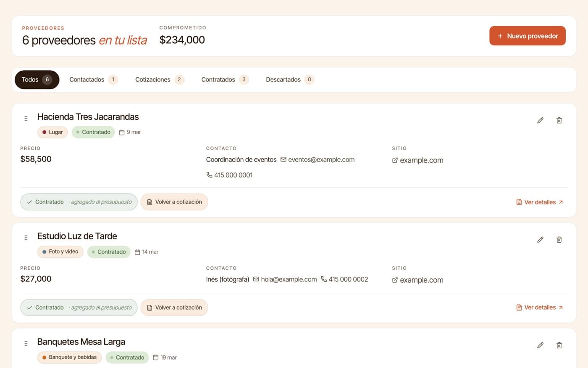588x368 pixels.
Task: Click the Coordinación de eventos contact name
Action: pos(241,159)
